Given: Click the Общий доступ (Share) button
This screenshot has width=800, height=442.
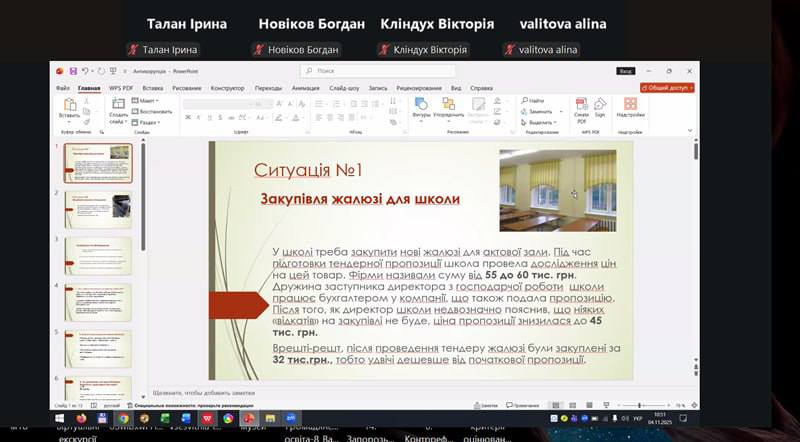Looking at the screenshot, I should [669, 88].
